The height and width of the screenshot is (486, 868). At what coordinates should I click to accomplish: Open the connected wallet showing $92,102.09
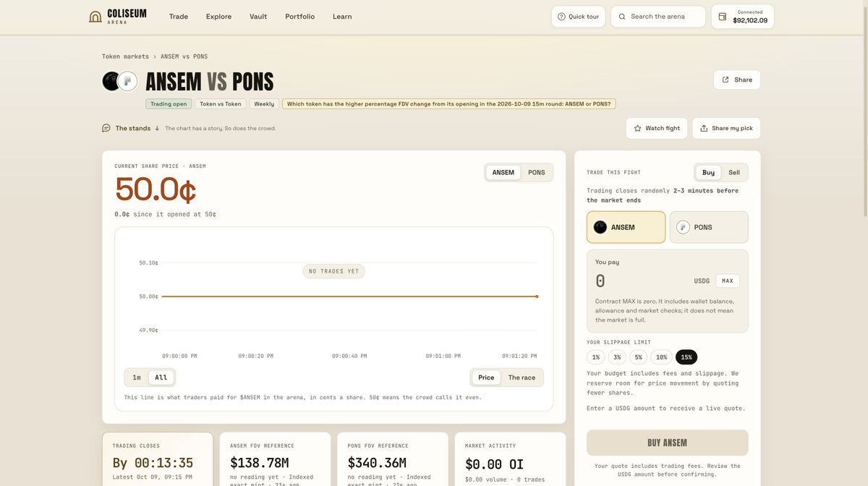(x=742, y=17)
